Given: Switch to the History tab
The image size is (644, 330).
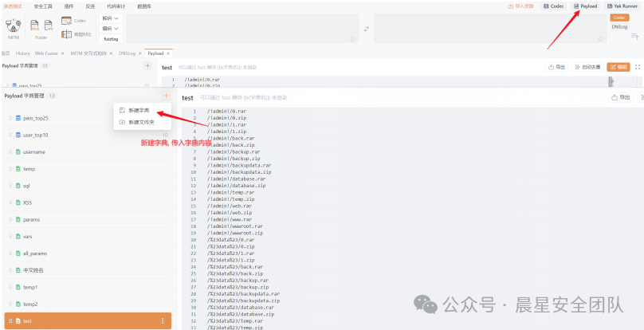Looking at the screenshot, I should pos(23,53).
